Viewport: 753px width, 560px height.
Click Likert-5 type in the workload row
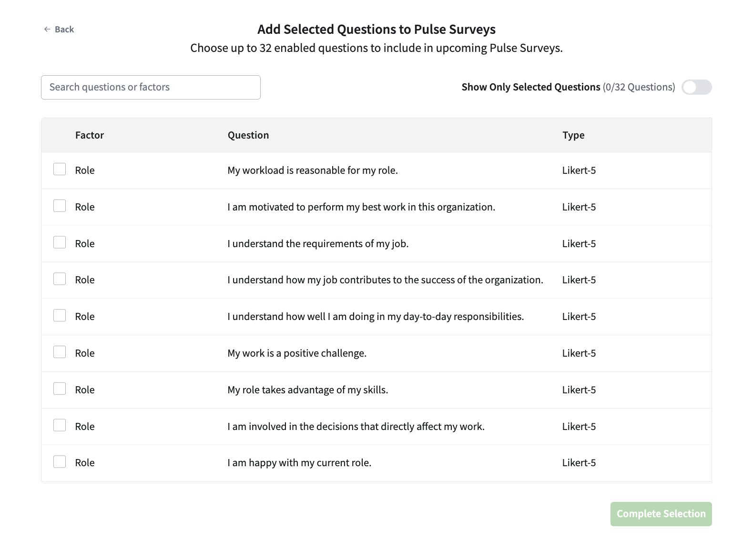point(579,170)
